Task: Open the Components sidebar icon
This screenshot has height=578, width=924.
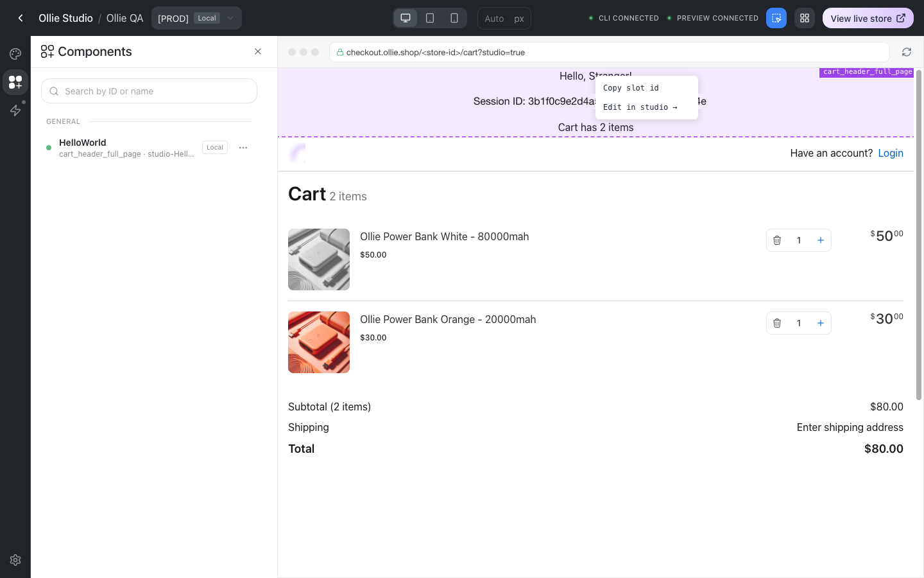Action: click(x=15, y=82)
